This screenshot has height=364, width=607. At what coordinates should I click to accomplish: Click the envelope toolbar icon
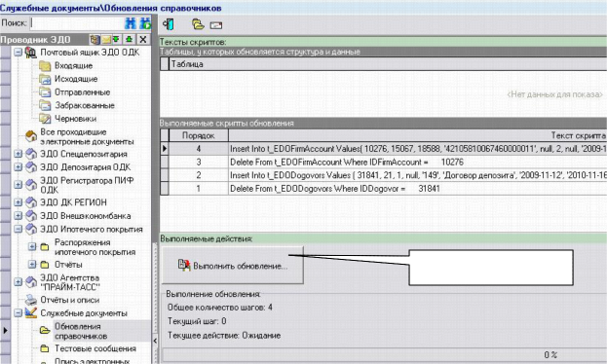[216, 25]
